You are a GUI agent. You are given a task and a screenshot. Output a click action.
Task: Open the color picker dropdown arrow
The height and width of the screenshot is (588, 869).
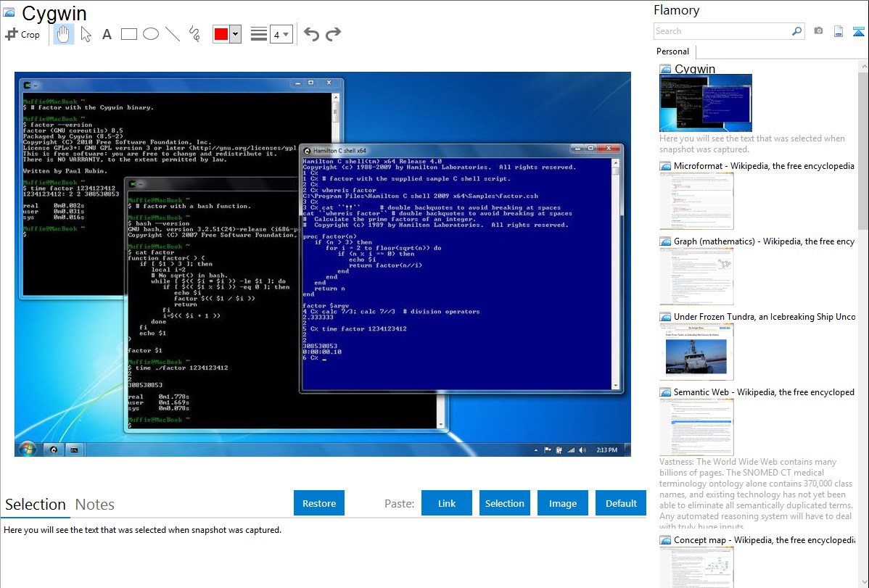coord(236,34)
